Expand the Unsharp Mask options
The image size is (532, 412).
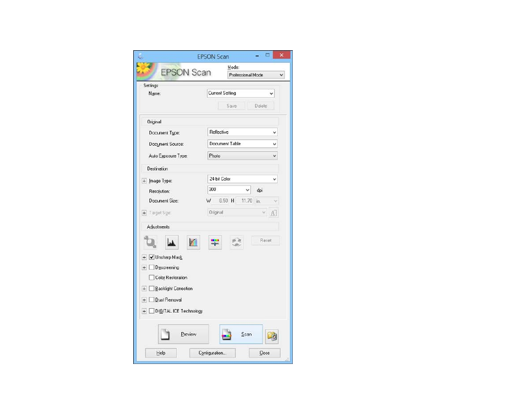pos(144,257)
